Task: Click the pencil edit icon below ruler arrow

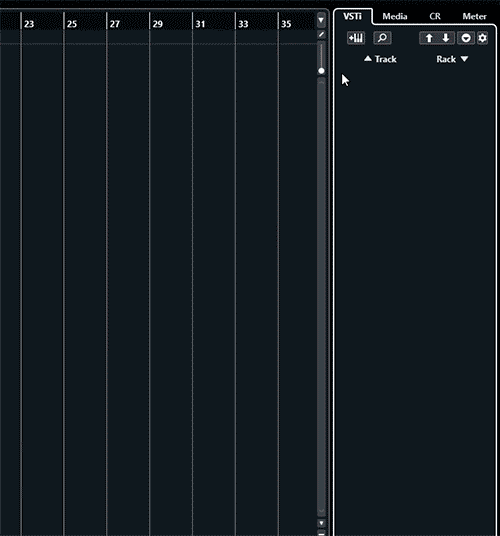Action: click(x=321, y=35)
